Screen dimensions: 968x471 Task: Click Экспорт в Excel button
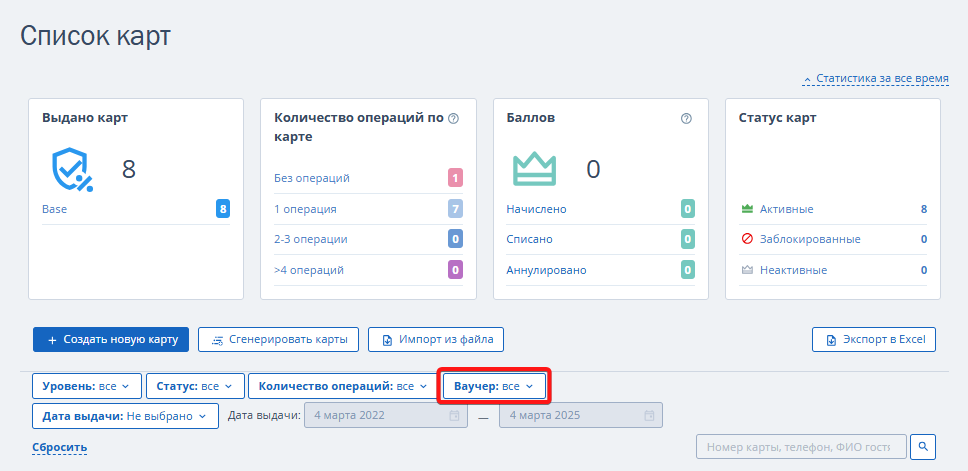(x=874, y=340)
